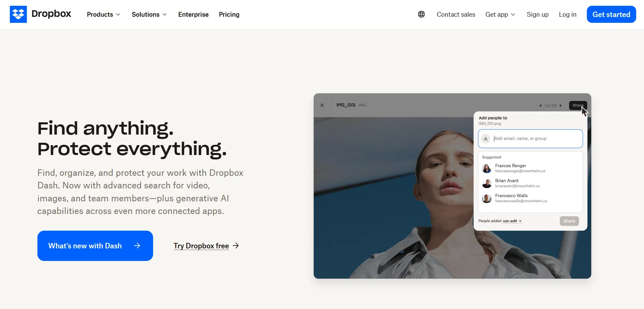This screenshot has height=309, width=644.
Task: Go to previous image with left arrow
Action: (541, 106)
